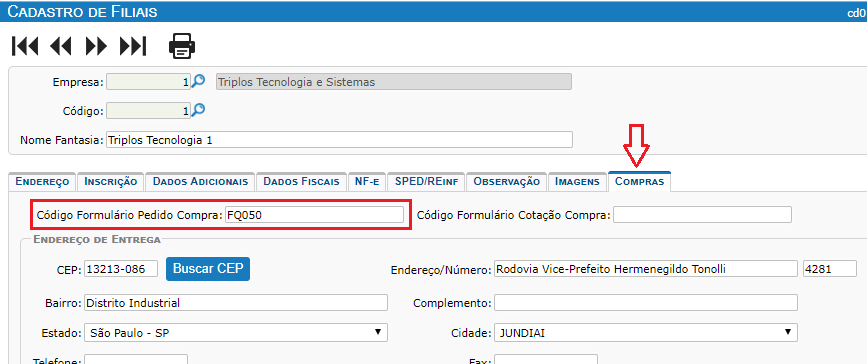
Task: Go to the first record
Action: 25,46
